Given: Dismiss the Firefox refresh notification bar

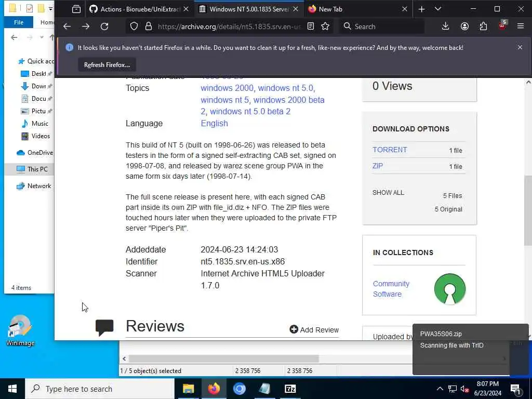Looking at the screenshot, I should tap(520, 47).
